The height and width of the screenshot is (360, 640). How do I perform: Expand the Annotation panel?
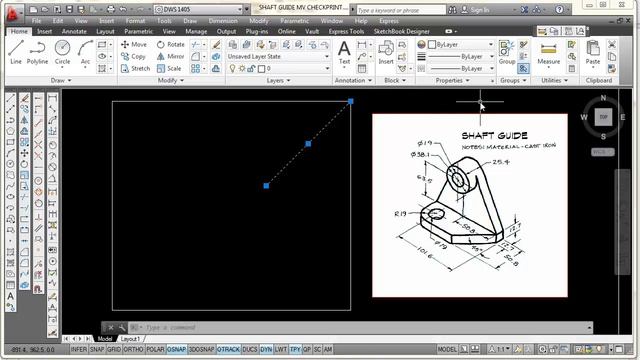click(353, 80)
